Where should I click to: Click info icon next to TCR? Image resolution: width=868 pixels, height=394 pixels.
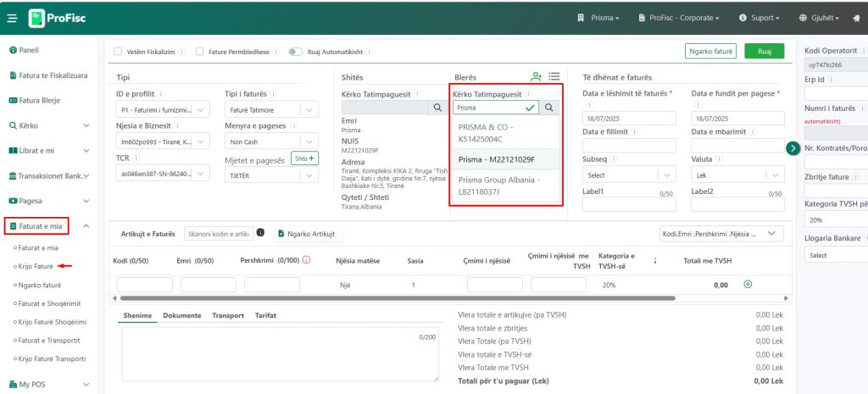pos(136,158)
